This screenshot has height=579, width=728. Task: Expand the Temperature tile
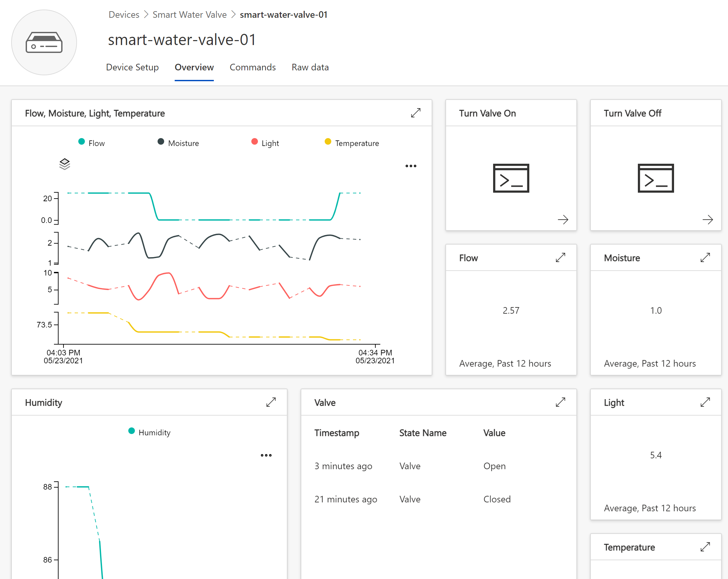tap(705, 546)
